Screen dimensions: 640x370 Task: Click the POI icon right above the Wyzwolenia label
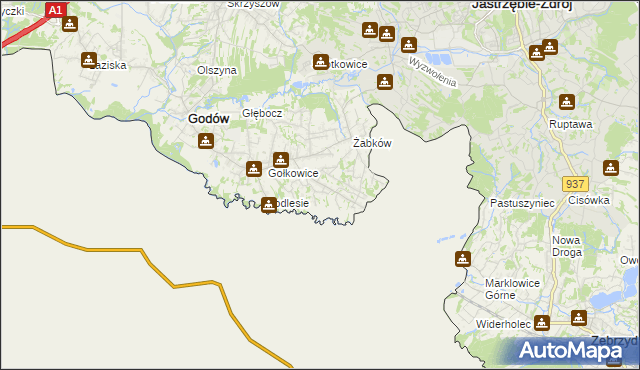[x=409, y=45]
